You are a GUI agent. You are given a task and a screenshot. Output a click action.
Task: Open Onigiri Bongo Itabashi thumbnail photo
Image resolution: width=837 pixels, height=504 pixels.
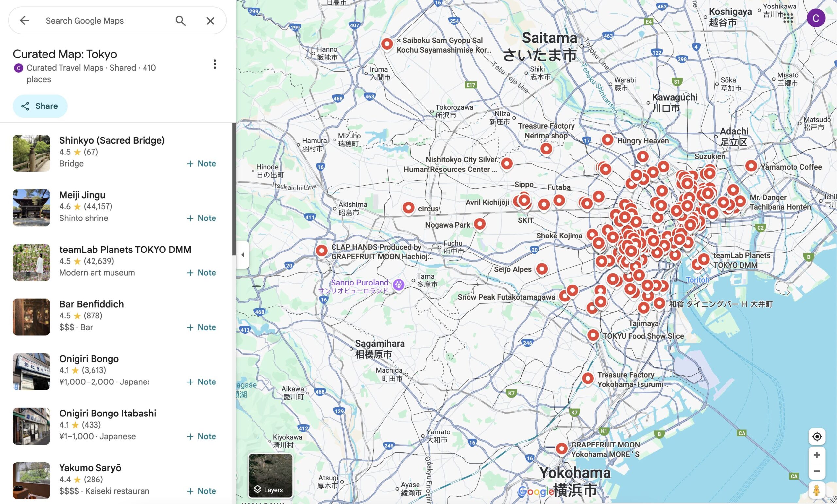click(x=31, y=426)
